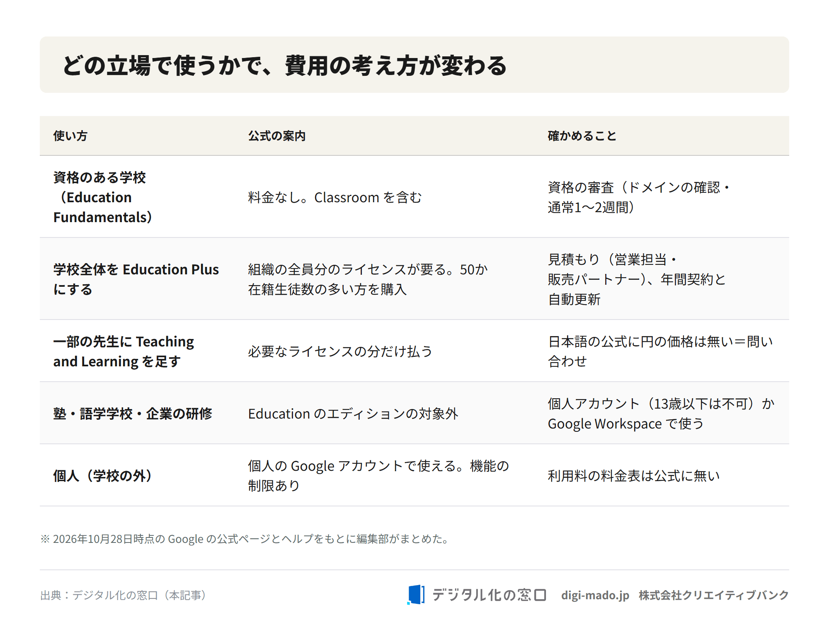Click the digi-mado.jp site address
The height and width of the screenshot is (644, 829).
coord(595,596)
